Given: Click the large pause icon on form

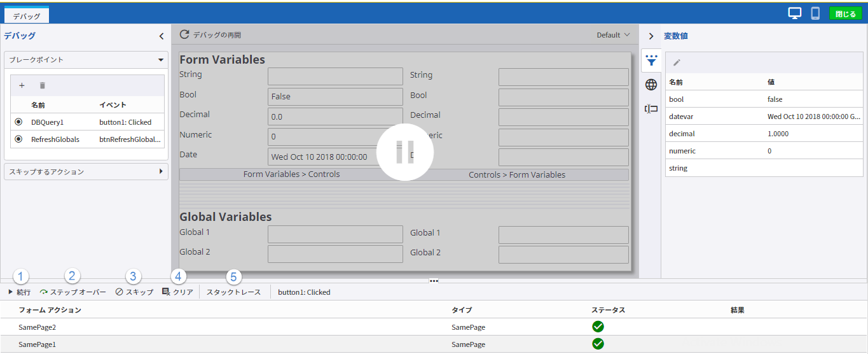Looking at the screenshot, I should [x=405, y=153].
